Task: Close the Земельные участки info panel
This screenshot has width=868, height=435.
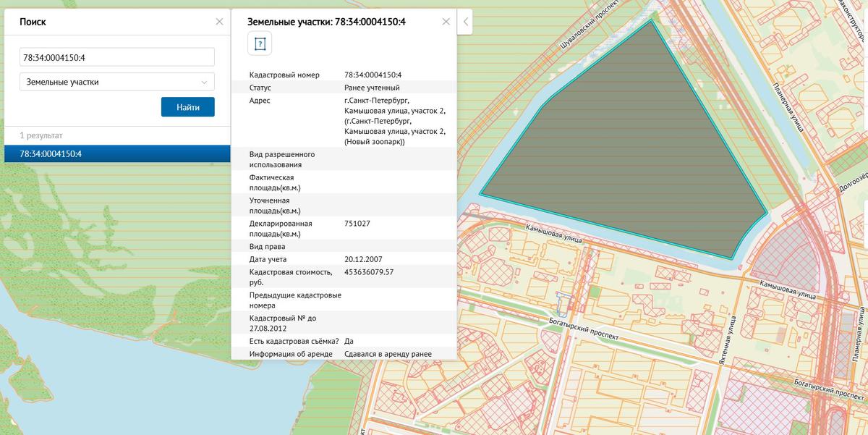Action: (x=446, y=22)
